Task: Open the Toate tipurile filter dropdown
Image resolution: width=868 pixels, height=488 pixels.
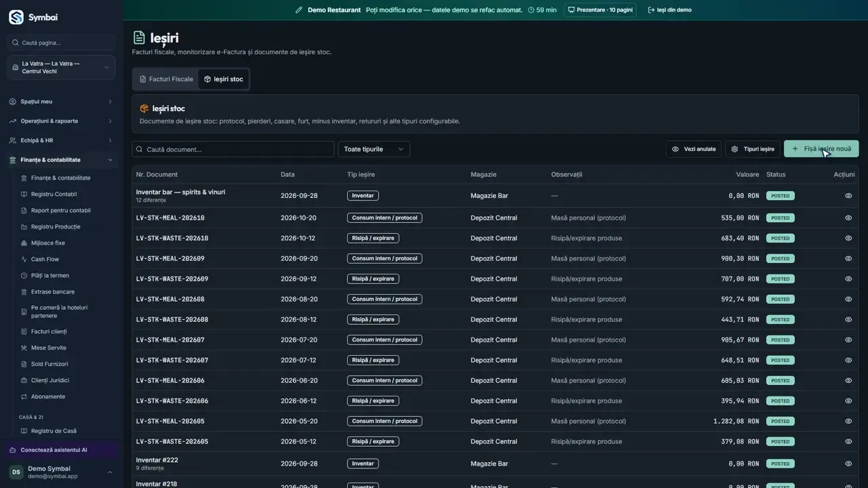Action: coord(374,149)
